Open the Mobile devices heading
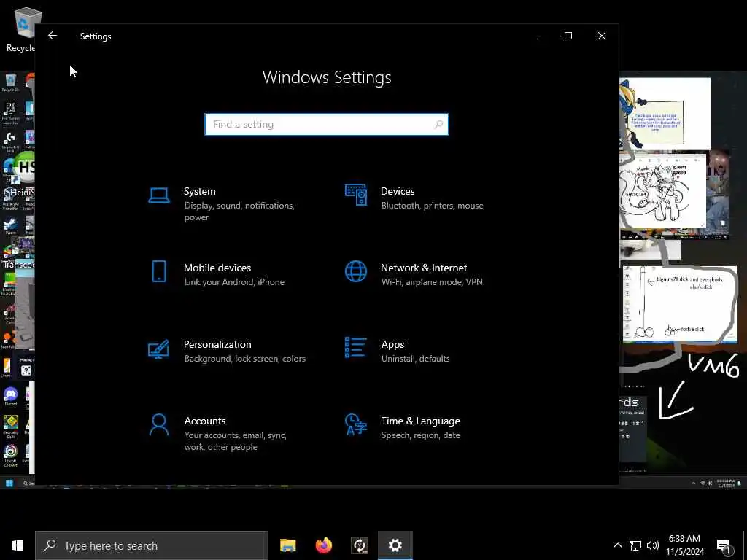The image size is (747, 560). 217,268
